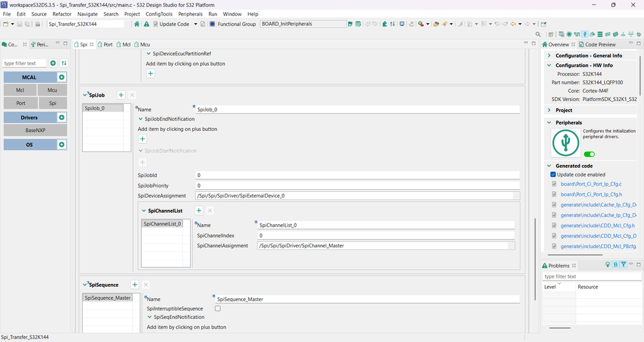Viewport: 644px width, 342px height.
Task: Open the ConfigTools menu
Action: tap(159, 14)
